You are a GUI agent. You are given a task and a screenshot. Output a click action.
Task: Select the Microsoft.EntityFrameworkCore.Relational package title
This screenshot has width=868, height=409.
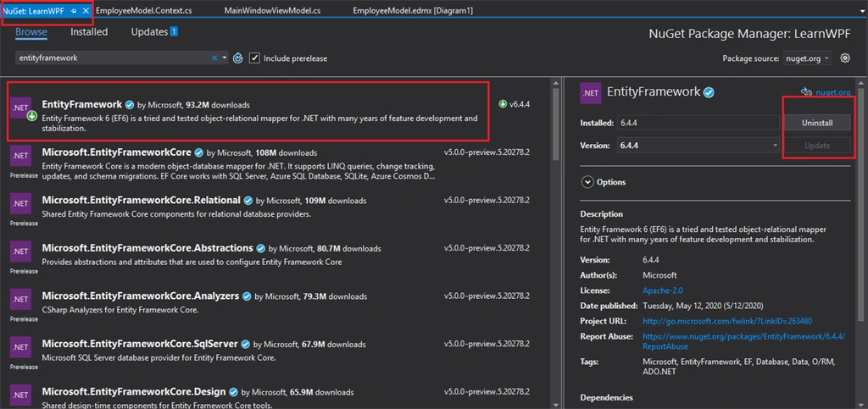[141, 200]
